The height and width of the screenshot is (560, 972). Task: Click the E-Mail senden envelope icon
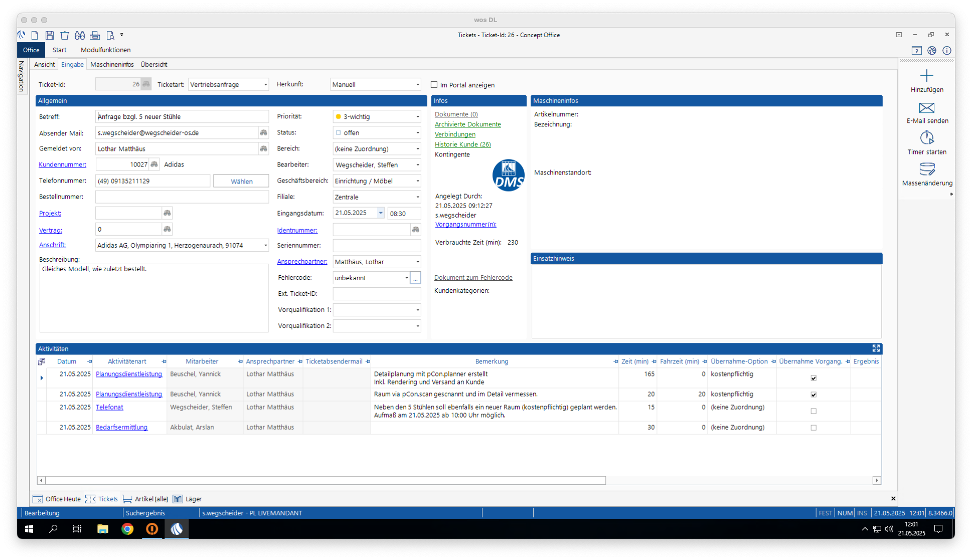[926, 108]
